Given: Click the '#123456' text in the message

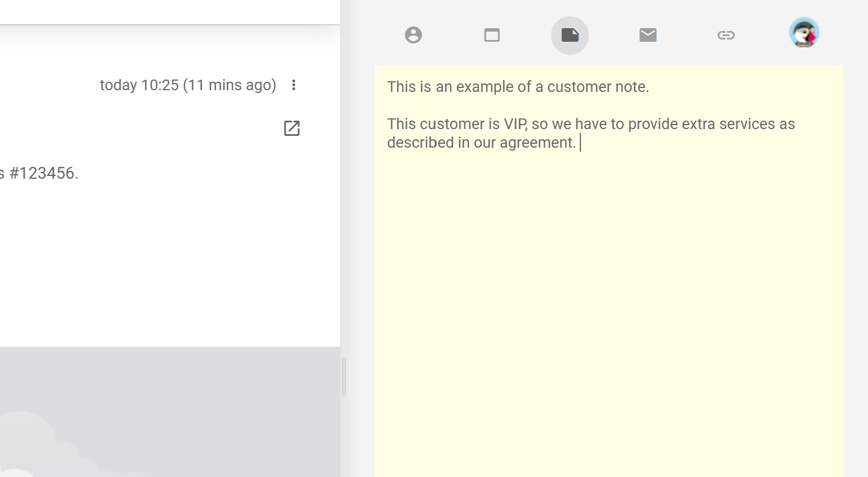Looking at the screenshot, I should 43,173.
